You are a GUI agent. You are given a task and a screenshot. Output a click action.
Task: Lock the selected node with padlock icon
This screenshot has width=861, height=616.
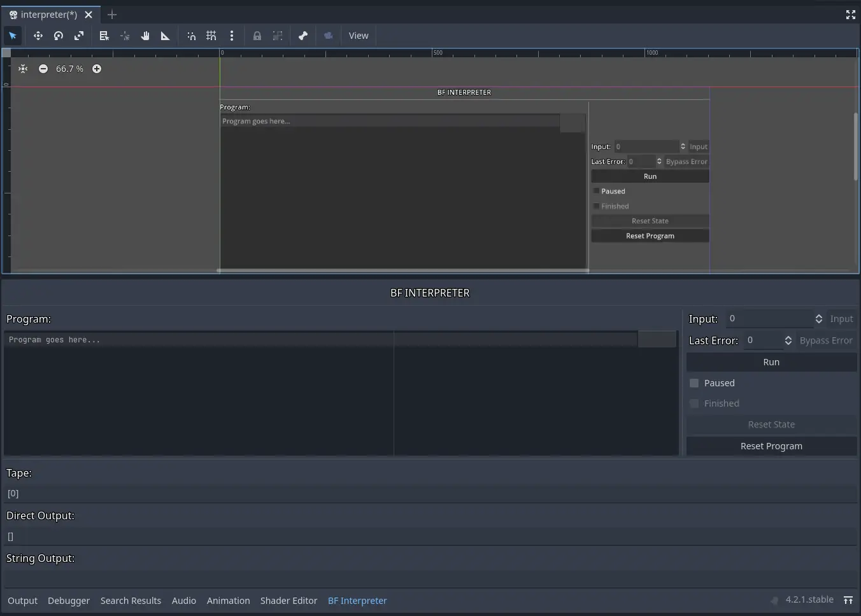coord(257,36)
